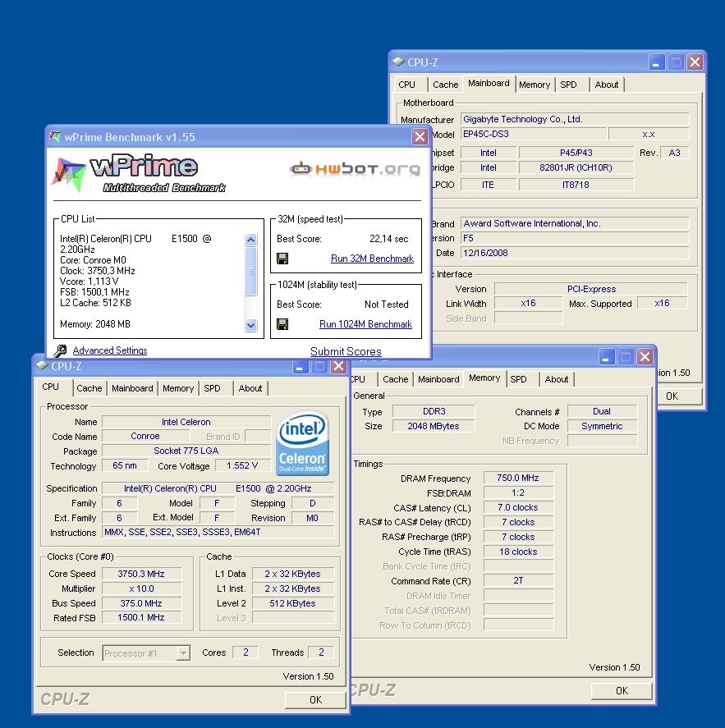Click the 82801JR (ICH10R) southbridge value
Image resolution: width=725 pixels, height=728 pixels.
coord(576,167)
